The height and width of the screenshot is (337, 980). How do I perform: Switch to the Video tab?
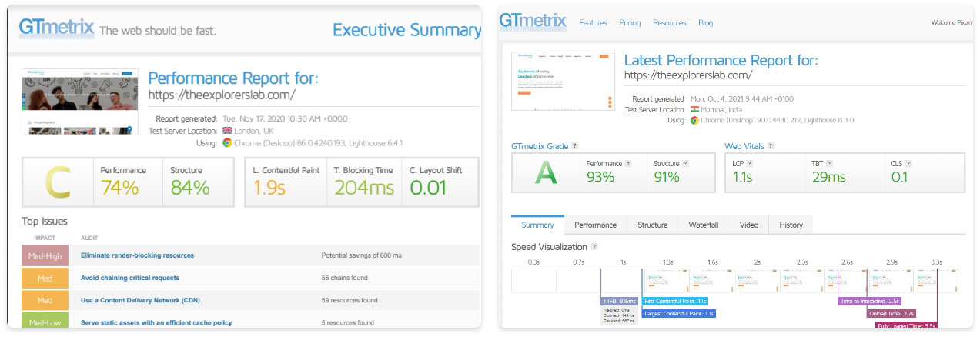(x=748, y=225)
